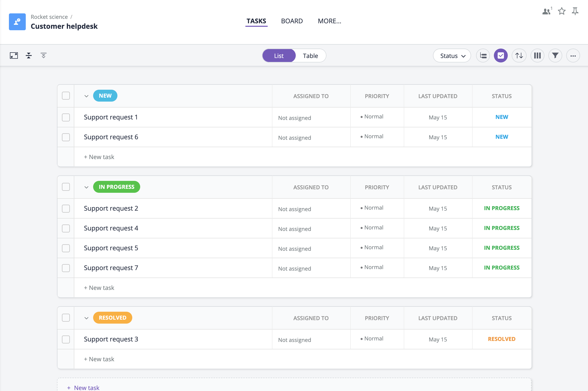The height and width of the screenshot is (391, 588).
Task: Change RESOLVED status of Support request 3
Action: 502,339
